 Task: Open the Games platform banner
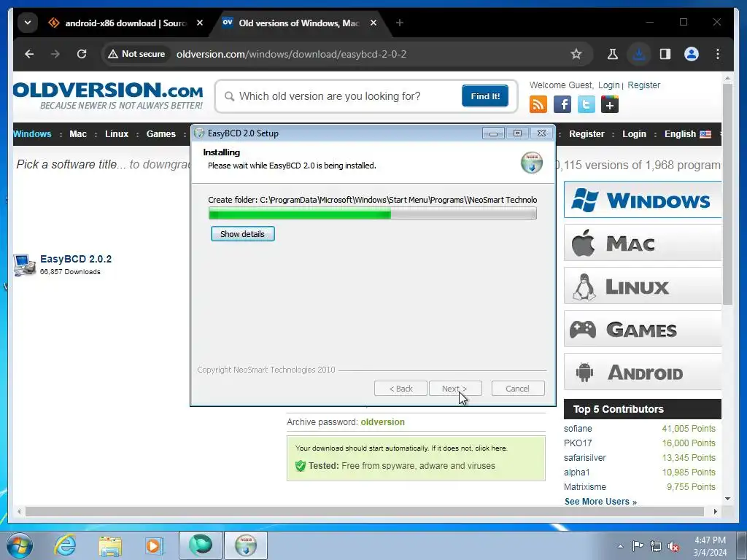[x=643, y=329]
